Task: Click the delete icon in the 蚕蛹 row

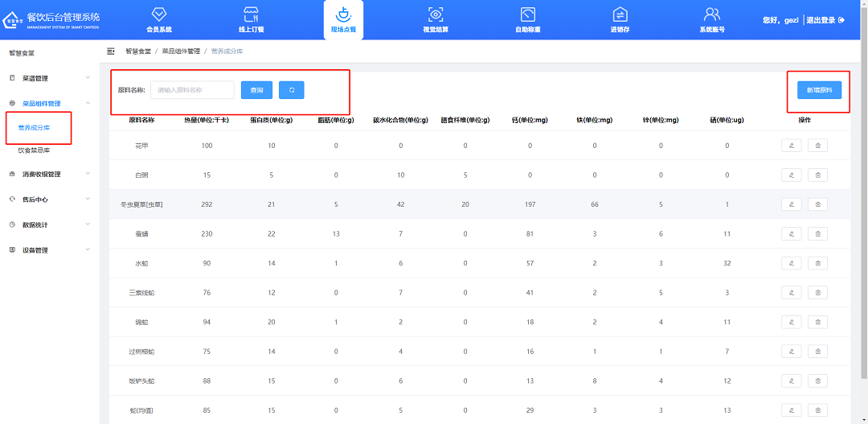Action: tap(817, 234)
